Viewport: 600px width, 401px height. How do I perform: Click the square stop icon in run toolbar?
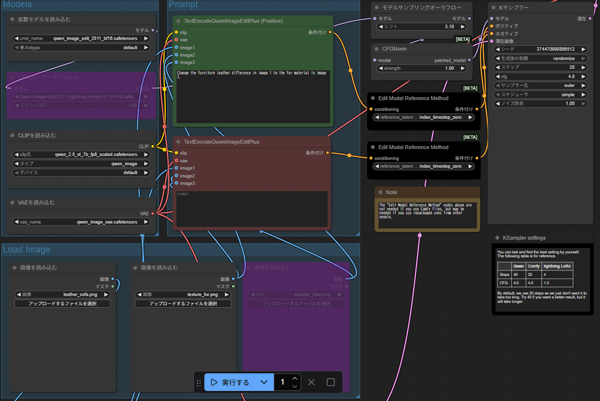coord(331,382)
